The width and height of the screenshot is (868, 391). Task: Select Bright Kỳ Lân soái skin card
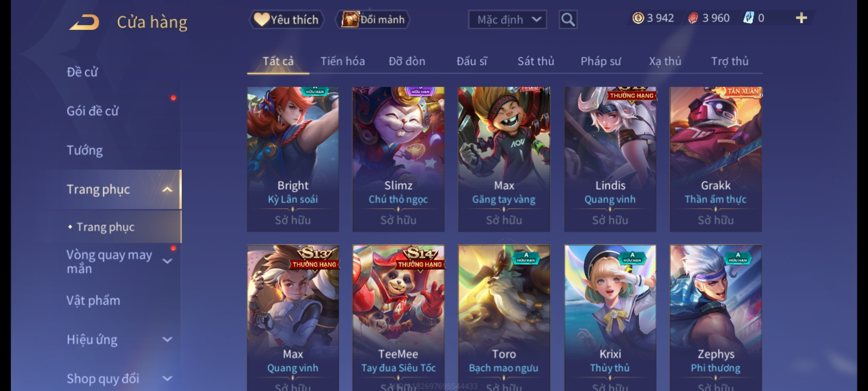coord(293,159)
